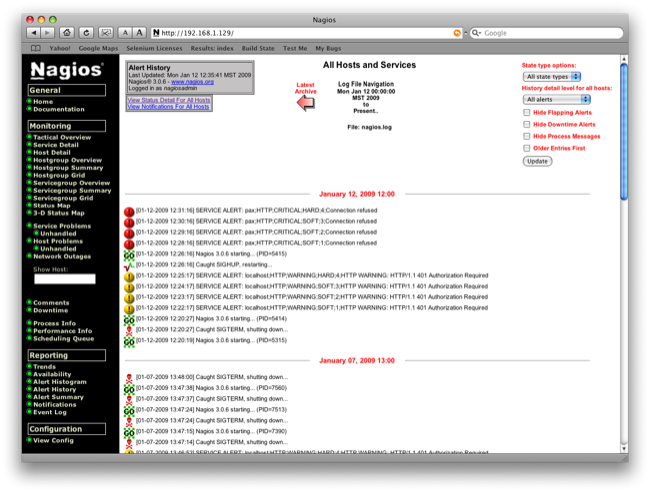Go forward with the browser forward arrow
This screenshot has width=650, height=492.
(48, 33)
